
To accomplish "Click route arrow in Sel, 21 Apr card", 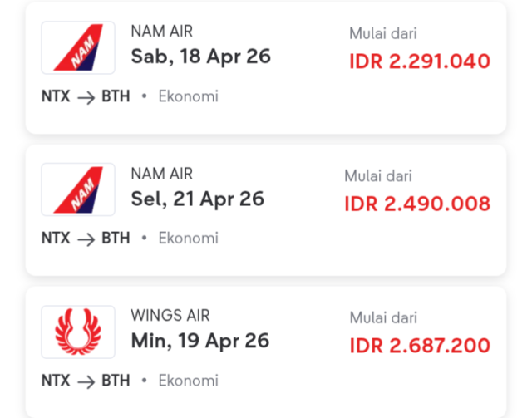I will pos(86,239).
